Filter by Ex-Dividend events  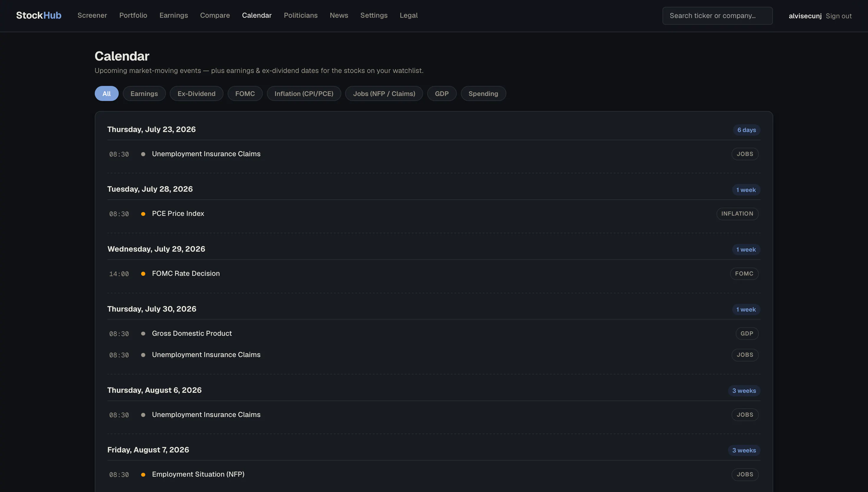click(197, 94)
